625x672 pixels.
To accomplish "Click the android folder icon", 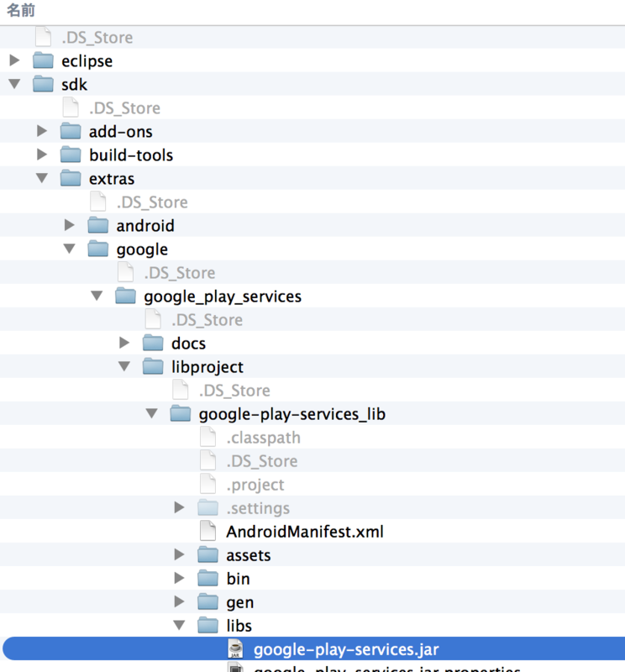I will [x=98, y=225].
